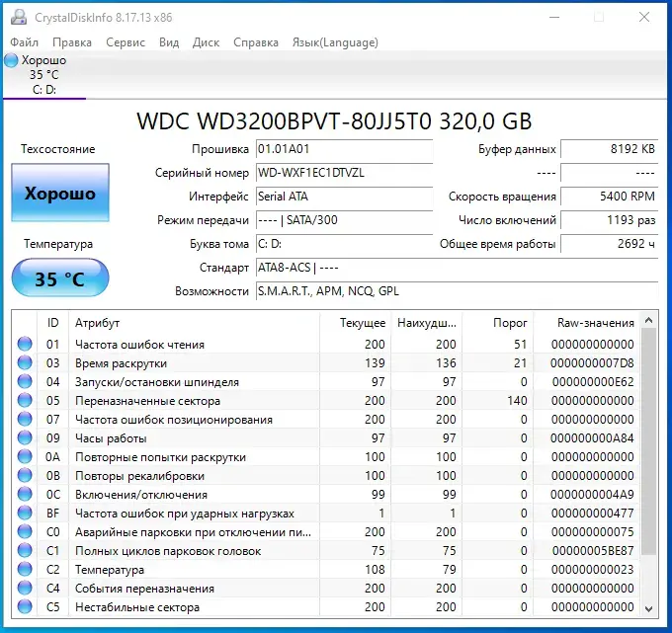The height and width of the screenshot is (633, 672).
Task: Open the Вид menu
Action: 169,42
